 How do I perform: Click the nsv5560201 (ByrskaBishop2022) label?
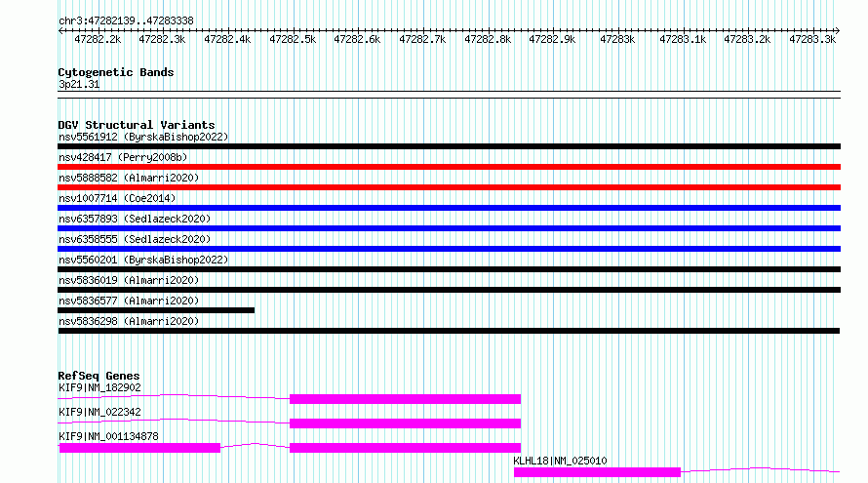click(x=143, y=261)
